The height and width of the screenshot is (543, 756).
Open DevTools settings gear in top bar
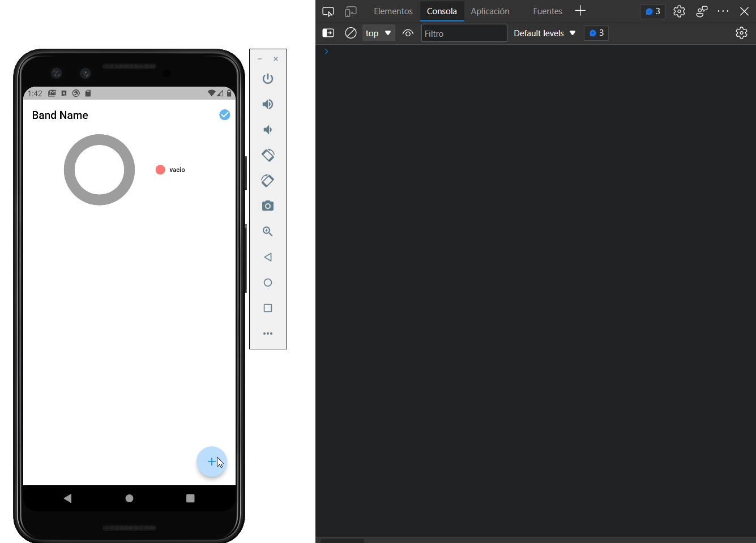679,11
